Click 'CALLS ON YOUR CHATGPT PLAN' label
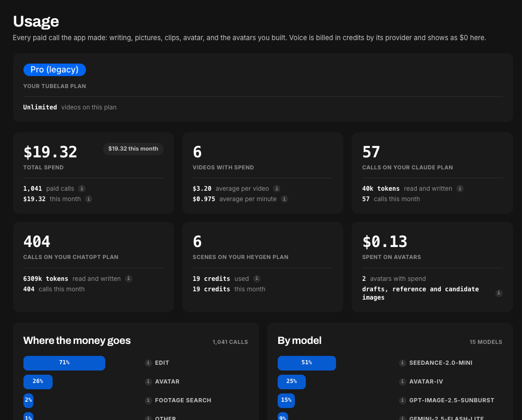 coord(70,257)
